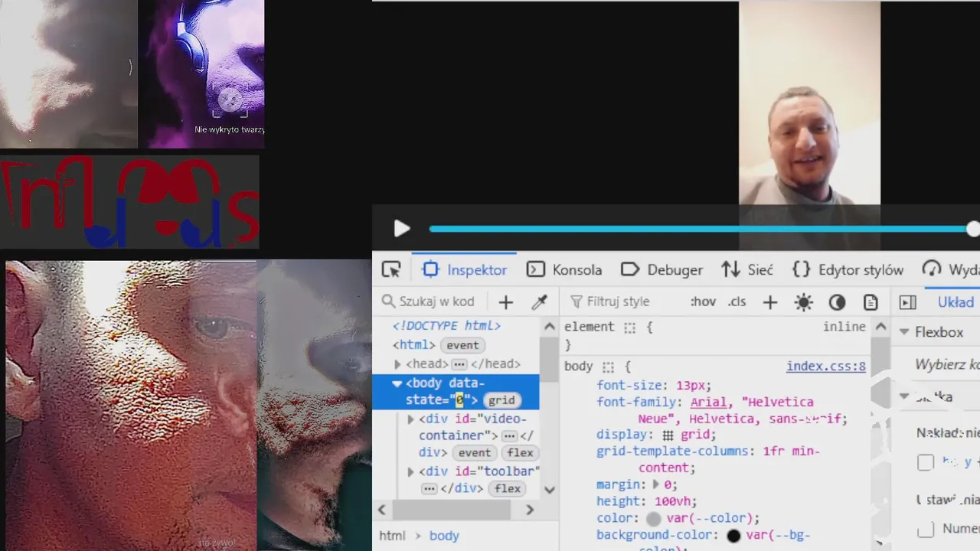Switch to the Inspektor tab
980x551 pixels.
(x=465, y=269)
